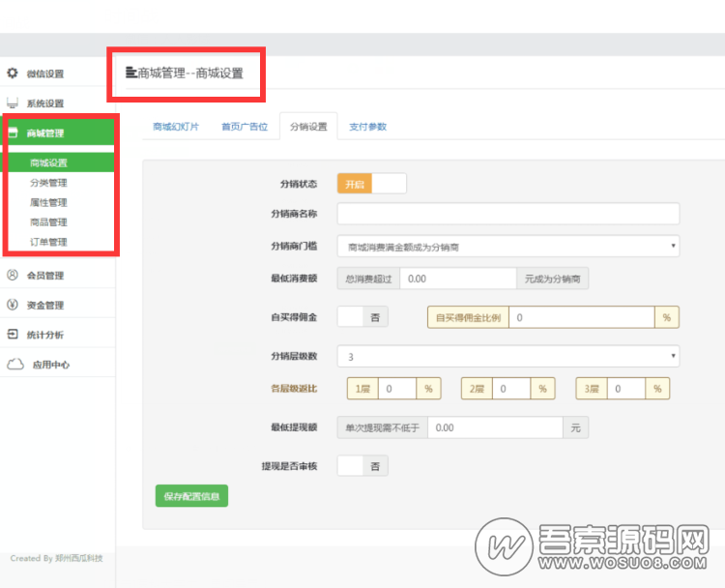Click the 分销商名称 input field
Screen dimensions: 725x588
507,214
